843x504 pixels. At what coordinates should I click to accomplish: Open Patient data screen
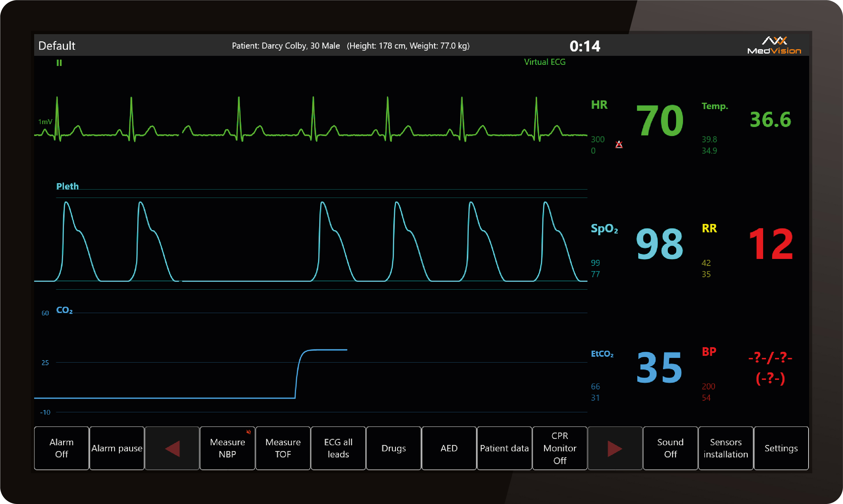pos(504,448)
